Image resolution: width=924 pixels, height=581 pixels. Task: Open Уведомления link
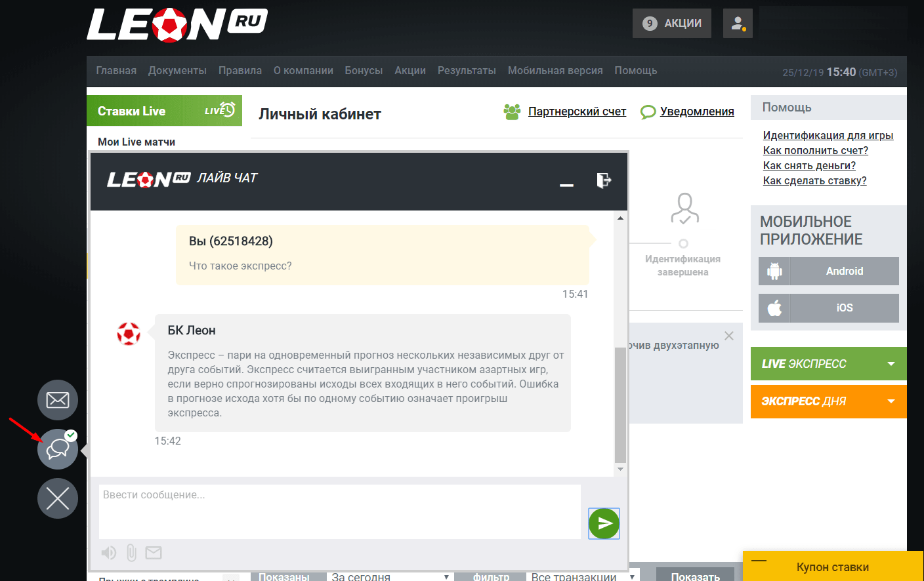697,111
